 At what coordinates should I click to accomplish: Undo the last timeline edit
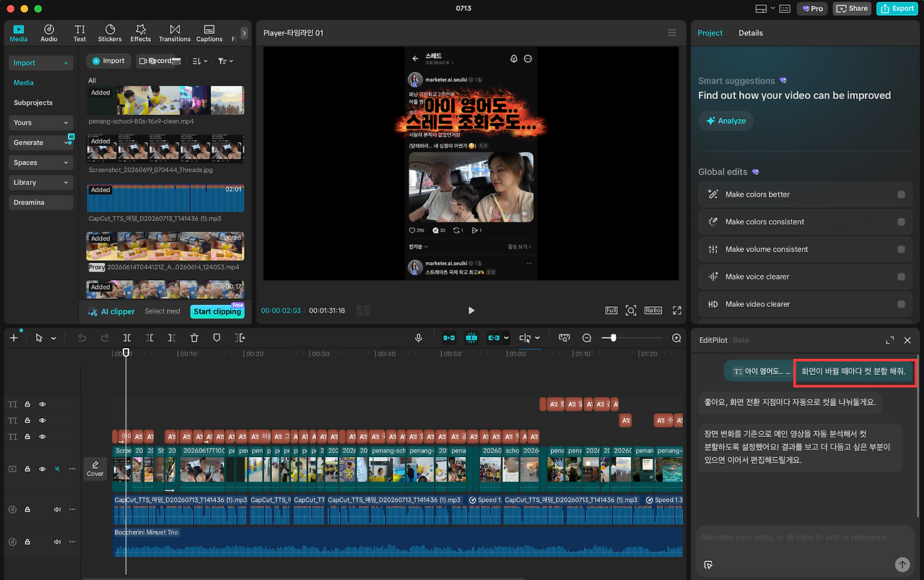(82, 338)
